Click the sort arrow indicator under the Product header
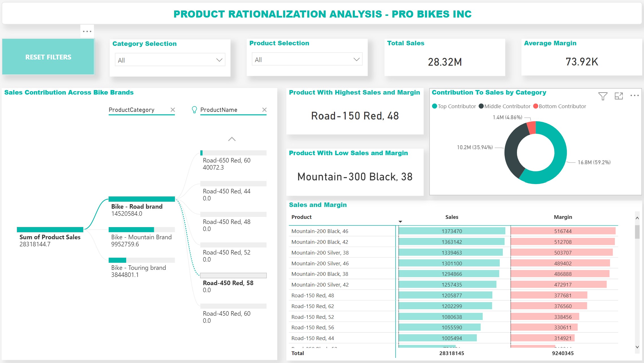Viewport: 644px width, 363px height. 400,221
